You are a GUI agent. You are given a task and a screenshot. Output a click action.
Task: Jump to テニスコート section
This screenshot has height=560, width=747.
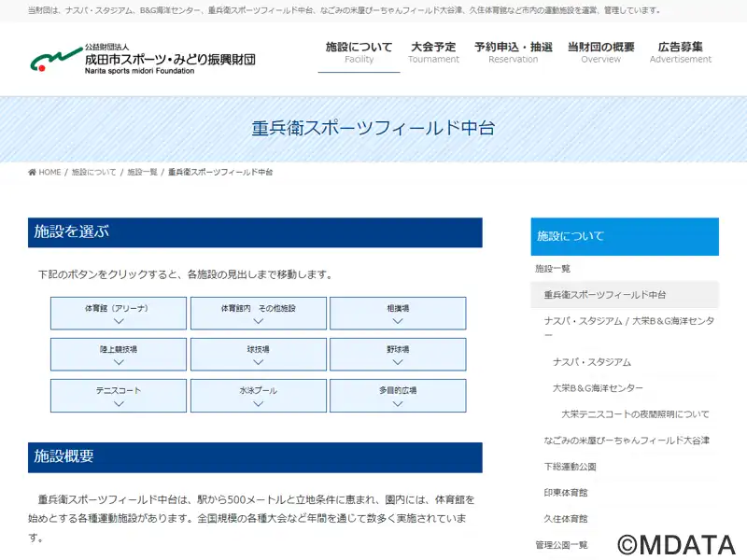(x=119, y=396)
